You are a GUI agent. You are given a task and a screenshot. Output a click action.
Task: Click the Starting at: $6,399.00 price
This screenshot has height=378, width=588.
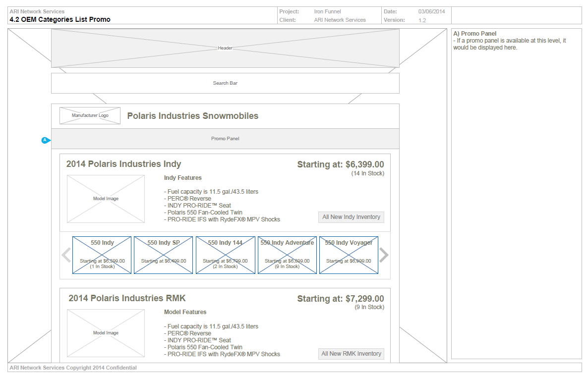(341, 164)
